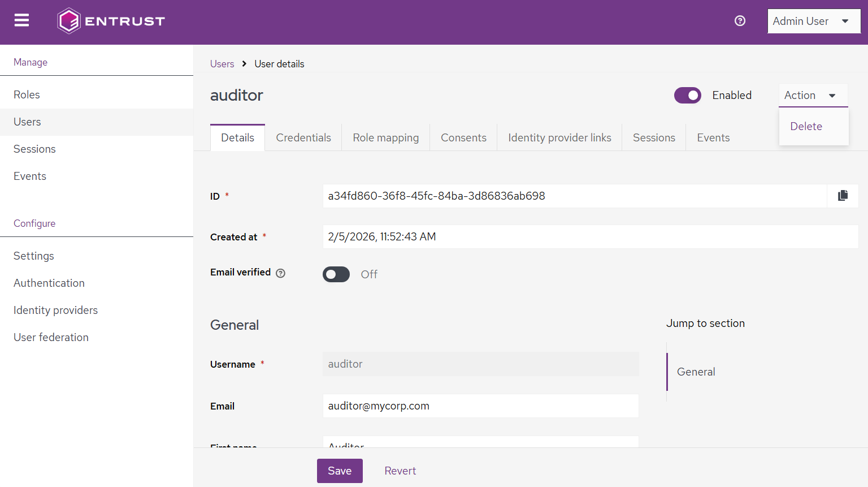Viewport: 868px width, 487px height.
Task: Jump to the General section
Action: coord(696,372)
